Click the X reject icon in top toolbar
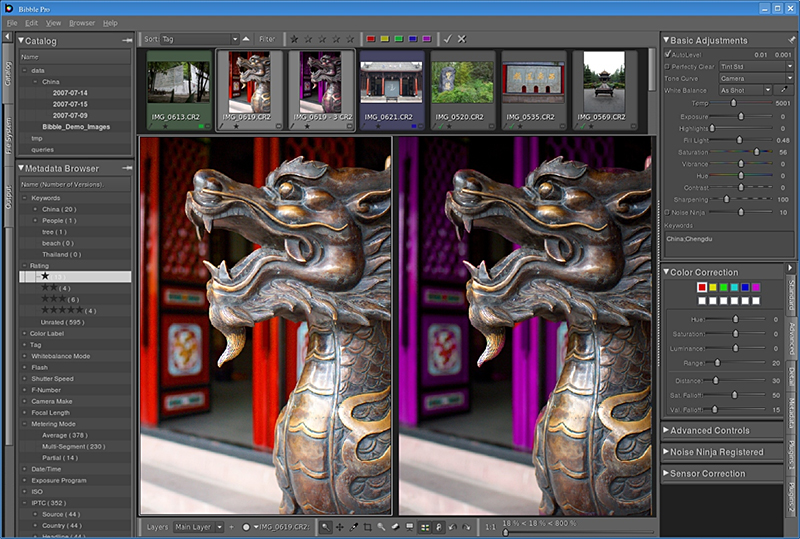Image resolution: width=800 pixels, height=539 pixels. click(x=462, y=39)
